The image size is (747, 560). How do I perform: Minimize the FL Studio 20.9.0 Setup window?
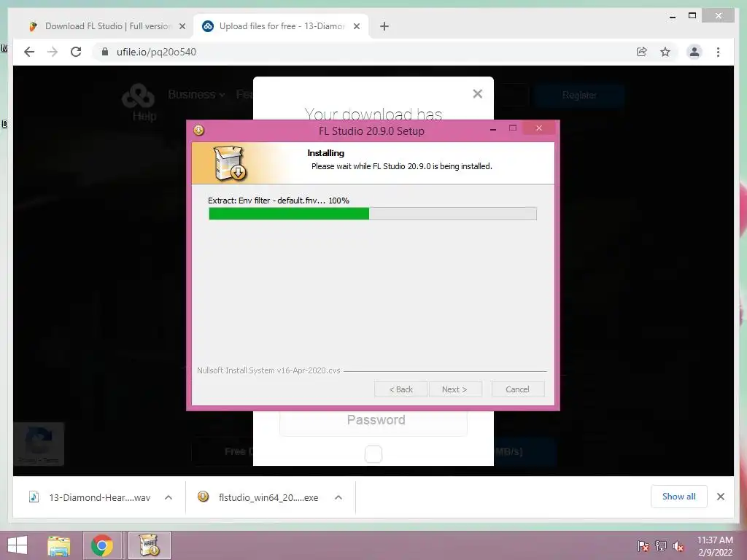[493, 128]
